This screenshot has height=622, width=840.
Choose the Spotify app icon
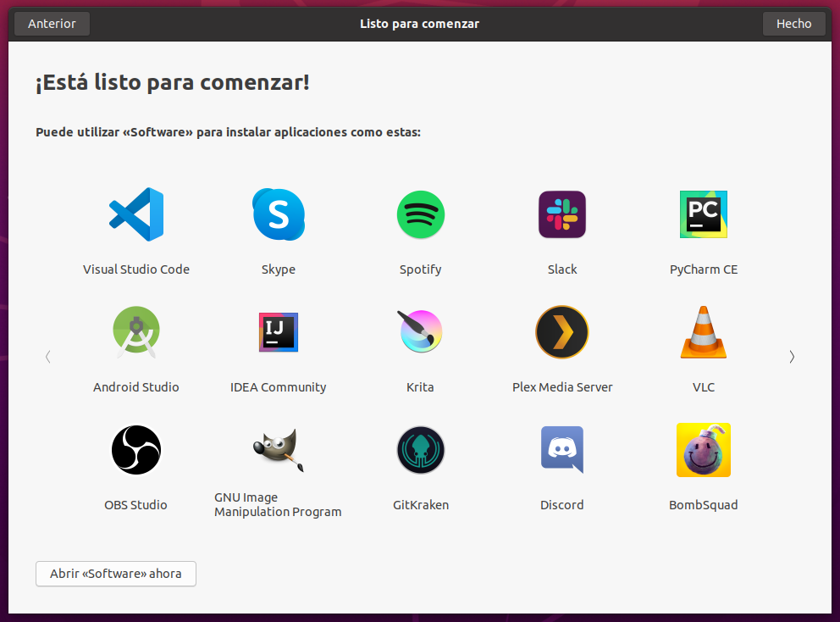coord(421,214)
